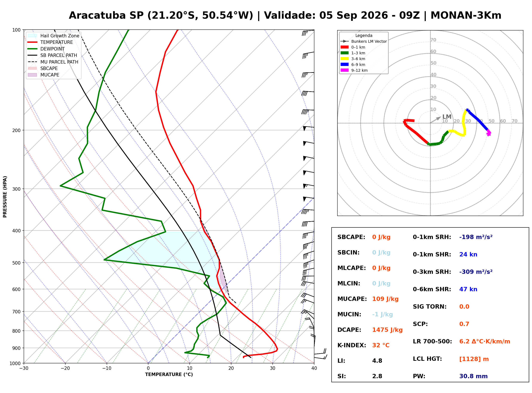Click the magenta 9–12 km legend marker
This screenshot has height=393, width=532.
point(344,70)
